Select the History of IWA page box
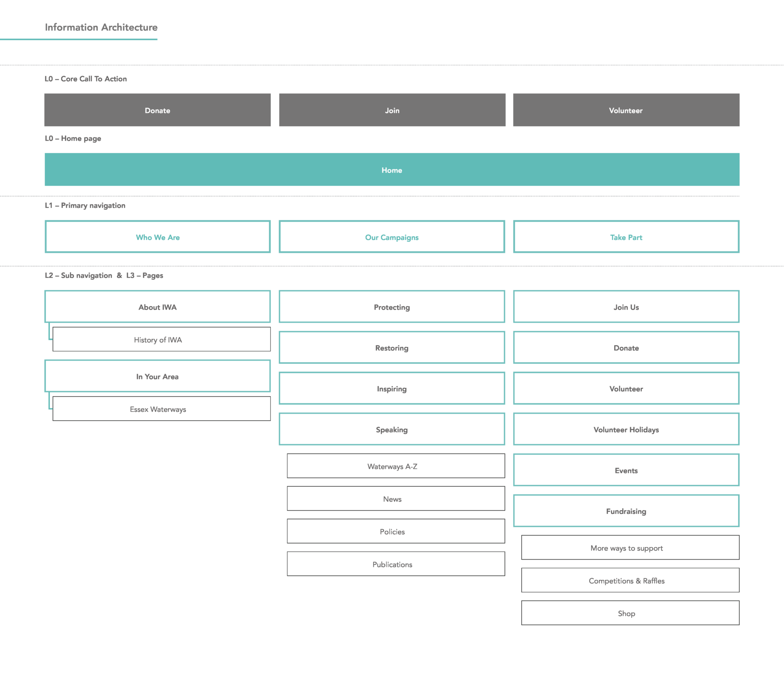This screenshot has width=784, height=680. coord(162,339)
